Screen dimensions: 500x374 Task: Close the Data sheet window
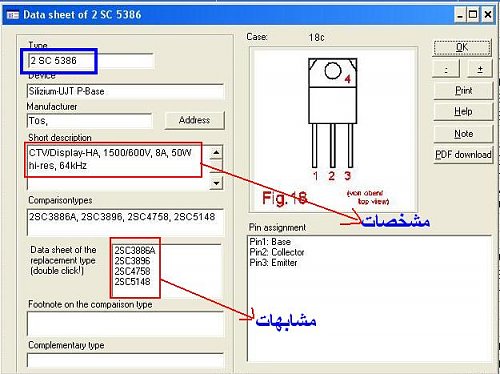[x=487, y=15]
